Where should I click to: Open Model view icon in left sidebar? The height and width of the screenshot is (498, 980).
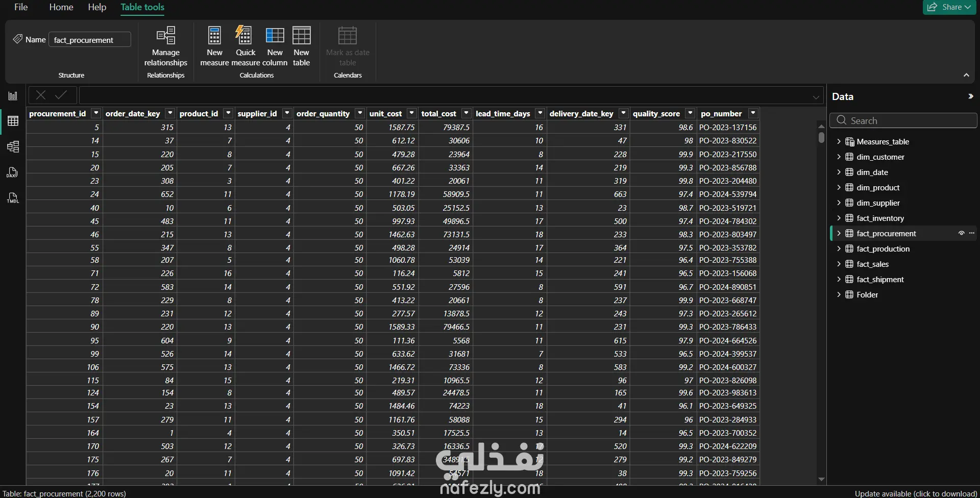pos(13,147)
